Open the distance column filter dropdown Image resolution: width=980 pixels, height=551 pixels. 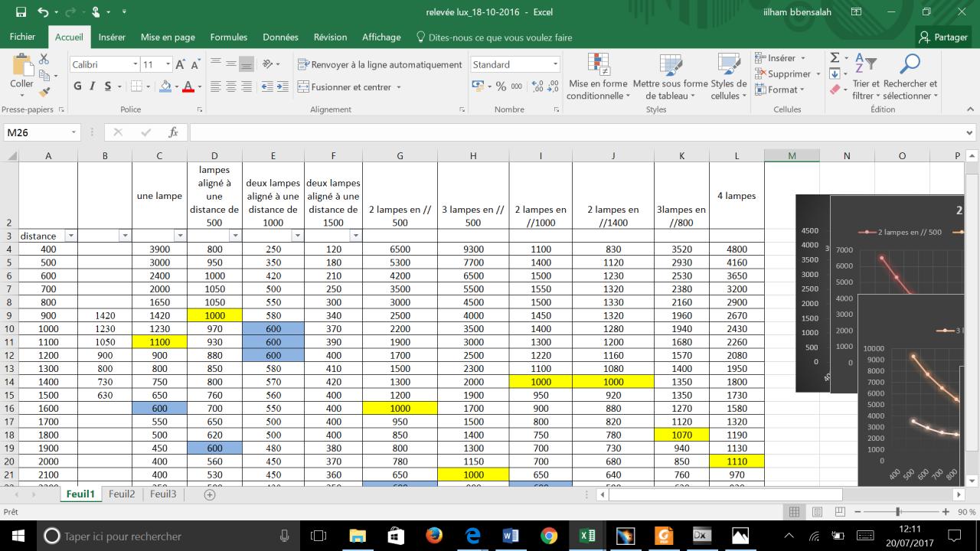coord(70,236)
